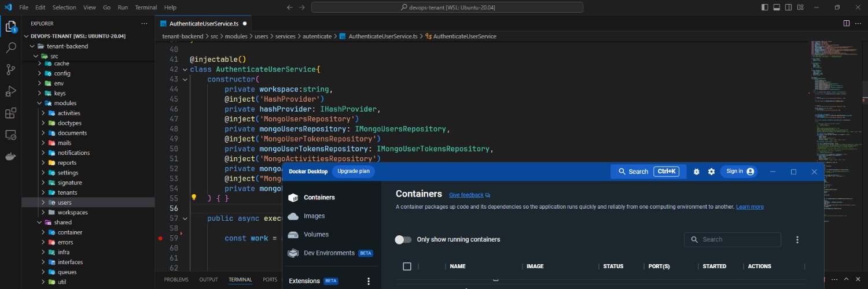
Task: Open the Selection menu
Action: point(64,8)
